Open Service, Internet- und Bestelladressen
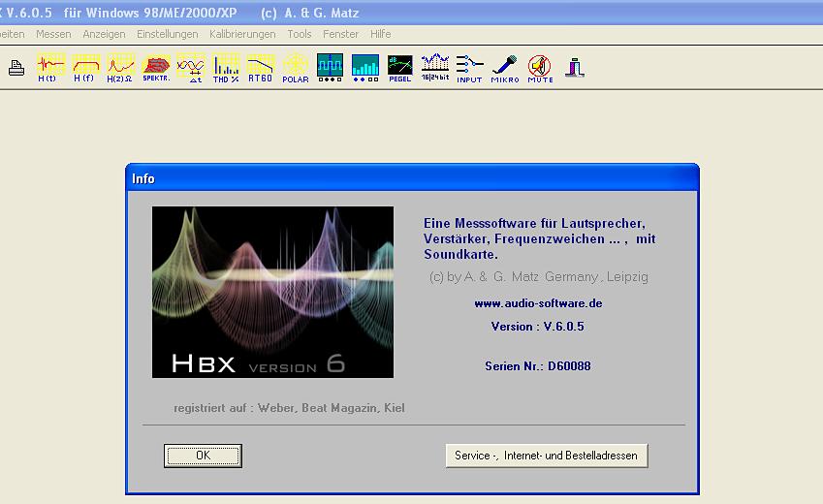The height and width of the screenshot is (504, 823). [x=547, y=456]
